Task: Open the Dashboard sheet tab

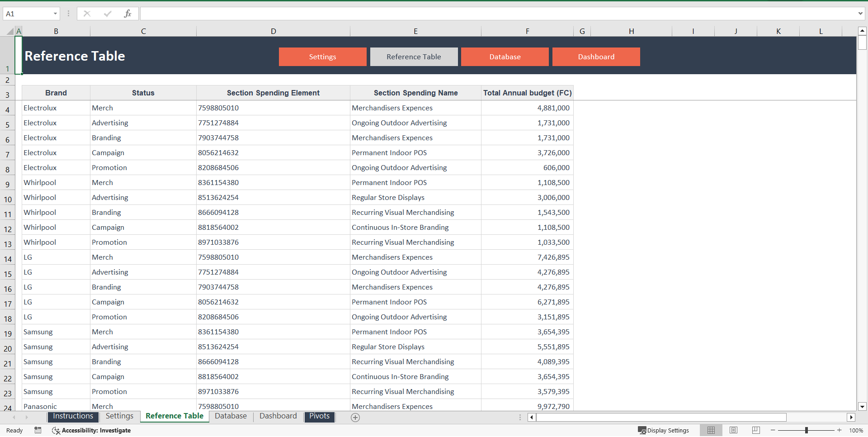Action: click(x=278, y=416)
